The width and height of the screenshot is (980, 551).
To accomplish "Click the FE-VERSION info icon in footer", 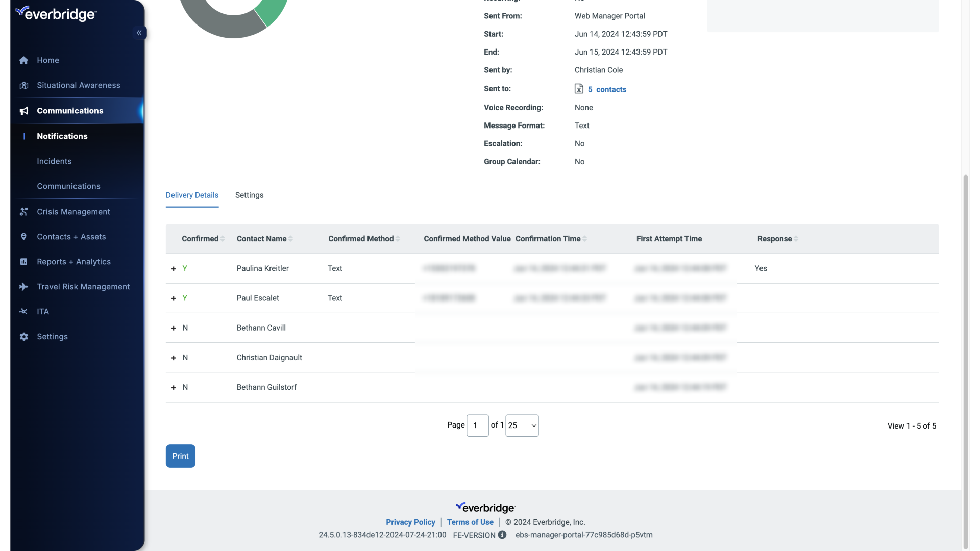I will [x=502, y=535].
